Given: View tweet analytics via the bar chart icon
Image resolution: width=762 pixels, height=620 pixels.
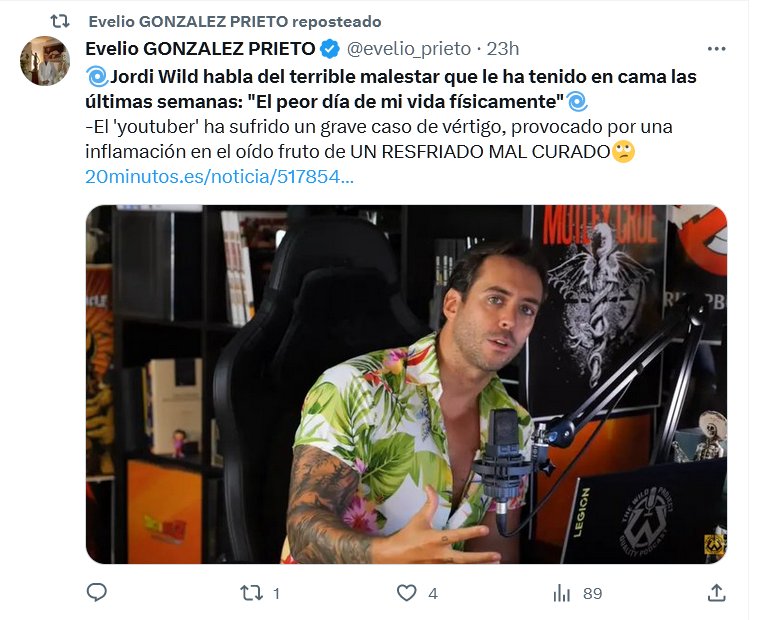Looking at the screenshot, I should tap(561, 593).
